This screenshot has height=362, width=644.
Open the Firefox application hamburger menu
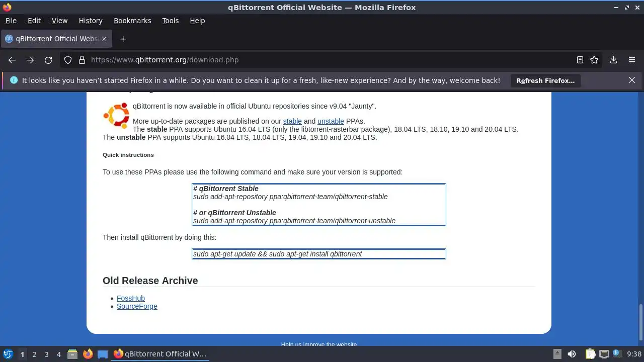click(632, 60)
